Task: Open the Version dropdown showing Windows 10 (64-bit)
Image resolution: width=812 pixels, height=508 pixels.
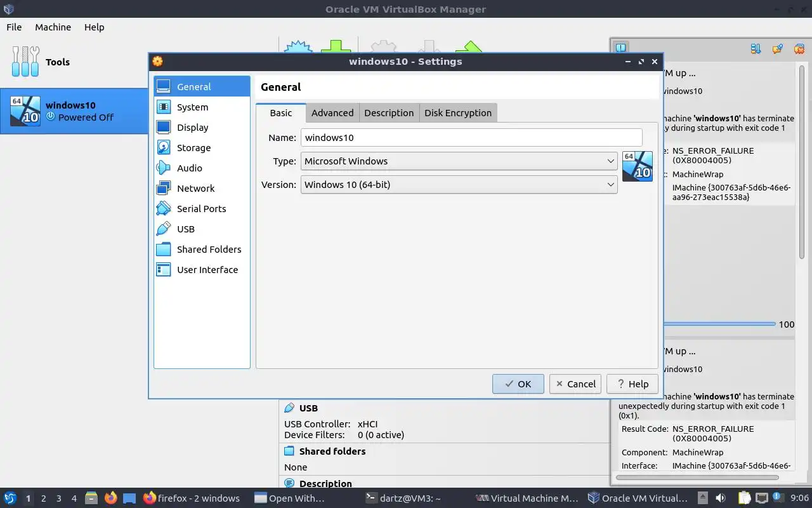Action: (x=459, y=185)
